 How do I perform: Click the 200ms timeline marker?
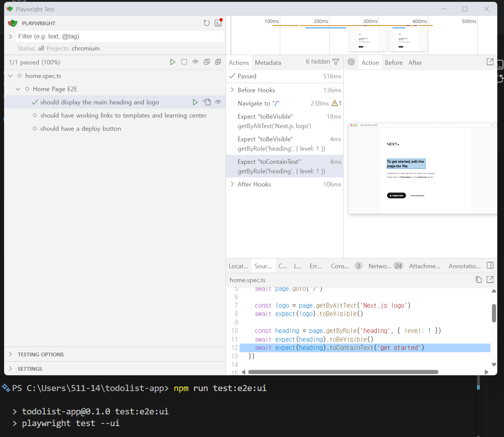[321, 21]
